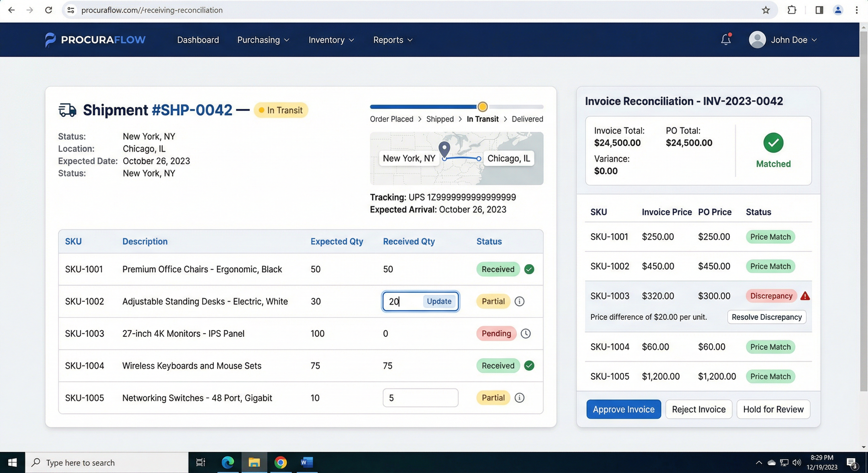The height and width of the screenshot is (473, 868).
Task: Approve the invoice INV-2023-0042
Action: click(623, 409)
